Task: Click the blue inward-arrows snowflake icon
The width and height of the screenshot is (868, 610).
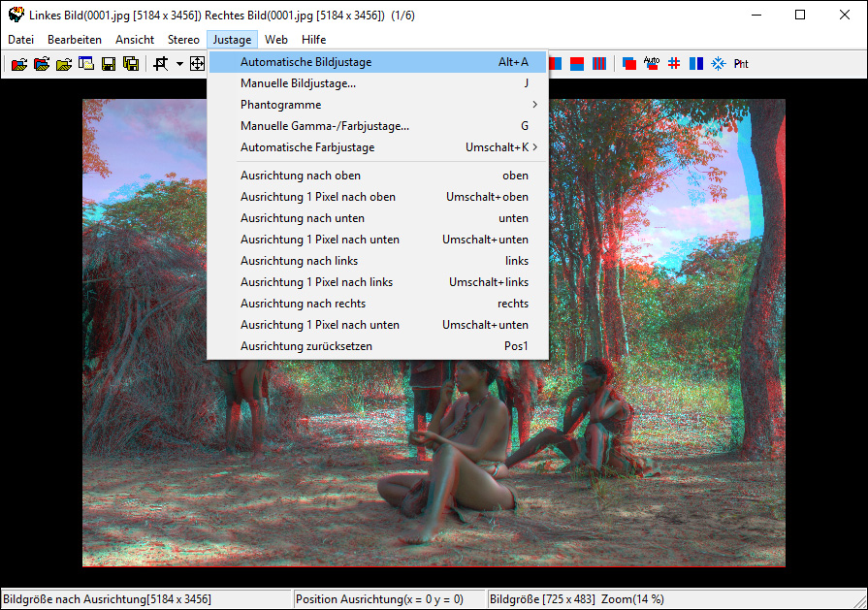Action: coord(718,64)
